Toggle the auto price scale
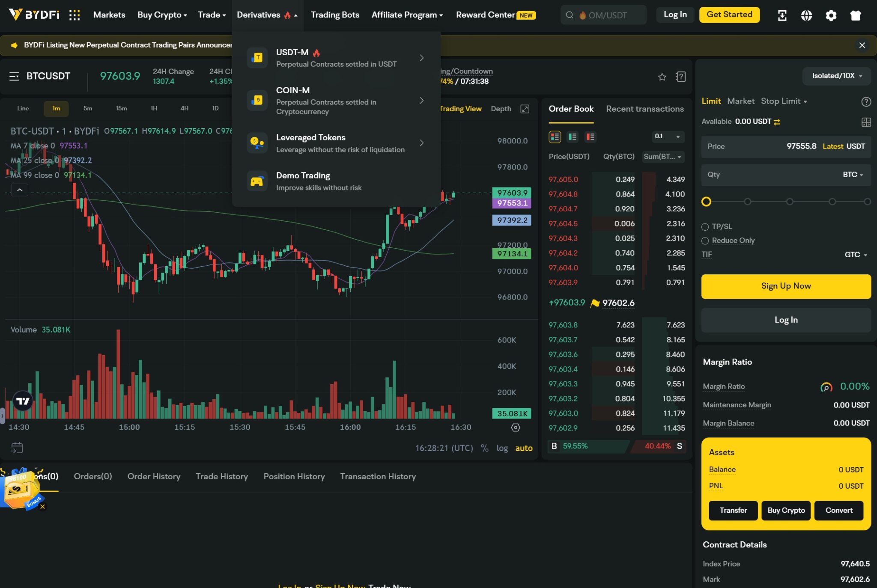Image resolution: width=877 pixels, height=588 pixels. (x=523, y=448)
